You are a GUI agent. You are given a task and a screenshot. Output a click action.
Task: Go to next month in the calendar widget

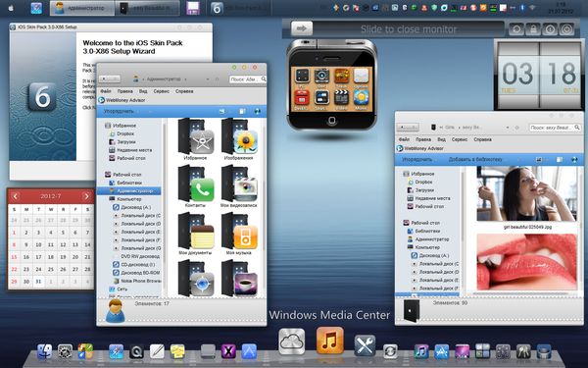coord(86,196)
